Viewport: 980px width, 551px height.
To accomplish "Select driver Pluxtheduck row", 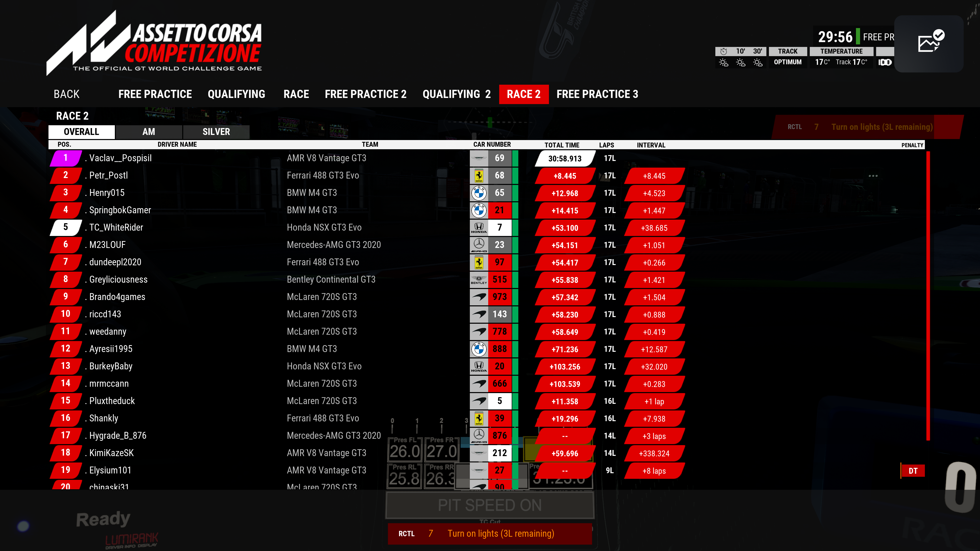I will [x=487, y=401].
